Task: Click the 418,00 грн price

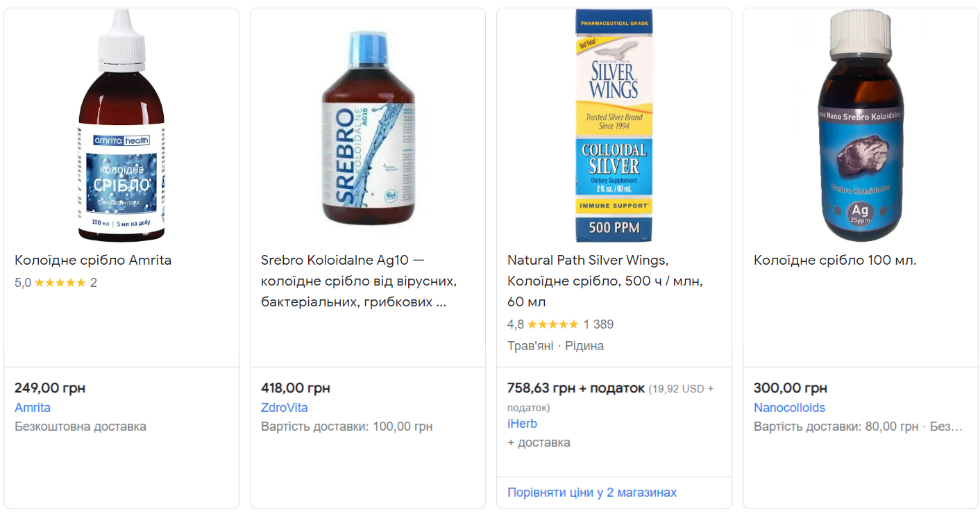Action: tap(296, 388)
